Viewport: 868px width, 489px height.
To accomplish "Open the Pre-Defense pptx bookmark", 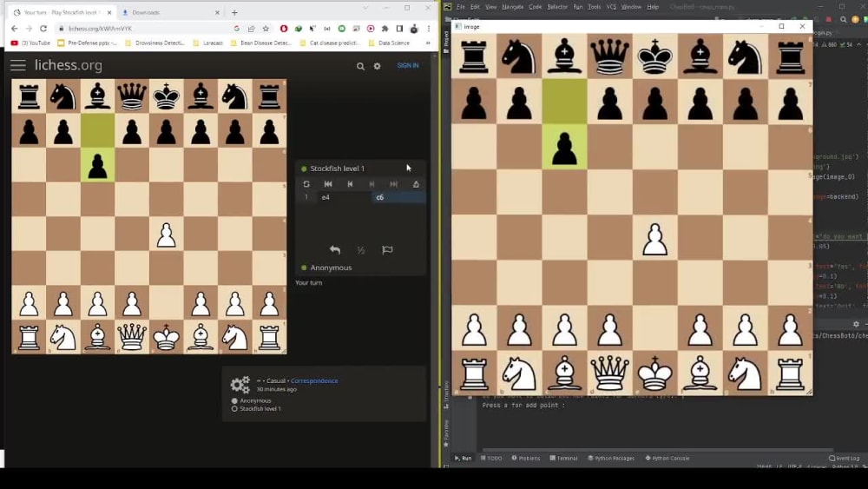I will [x=88, y=43].
